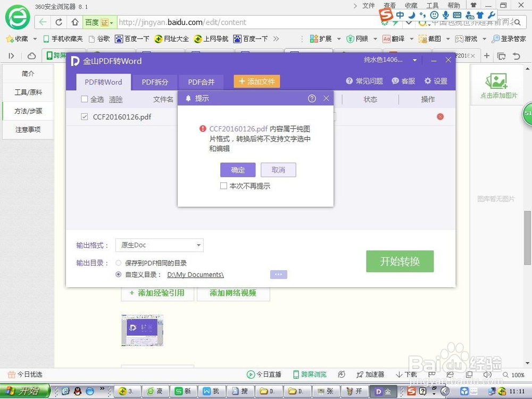Select 方法/步骤 in left sidebar
The width and height of the screenshot is (532, 399).
pyautogui.click(x=28, y=111)
